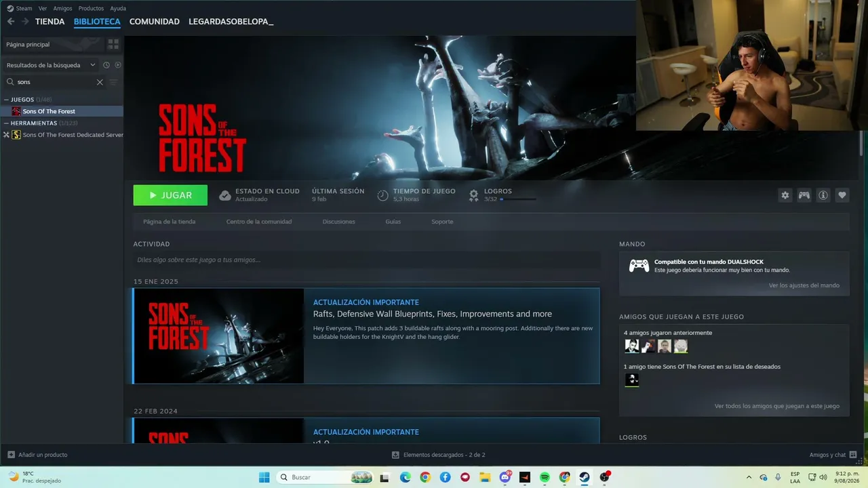Open LEGARDASOBELOPA_ profile tab
The width and height of the screenshot is (868, 488).
(x=231, y=22)
